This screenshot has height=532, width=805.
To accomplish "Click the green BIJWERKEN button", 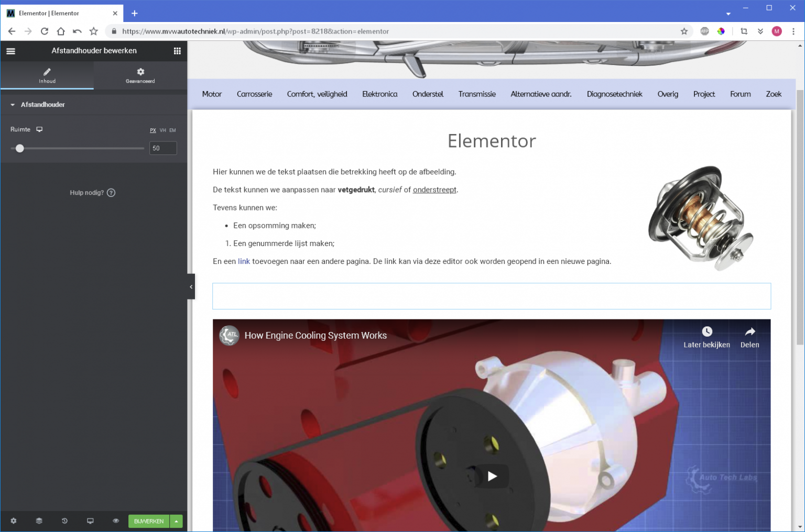I will click(149, 521).
